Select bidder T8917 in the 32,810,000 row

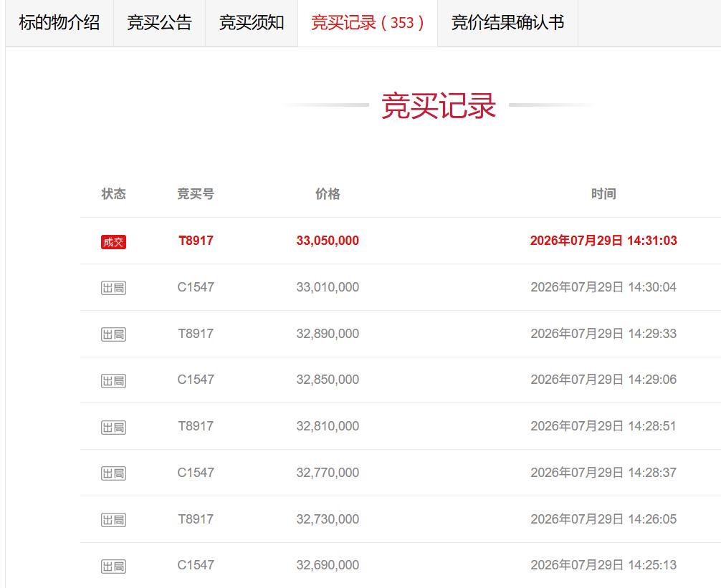[196, 426]
